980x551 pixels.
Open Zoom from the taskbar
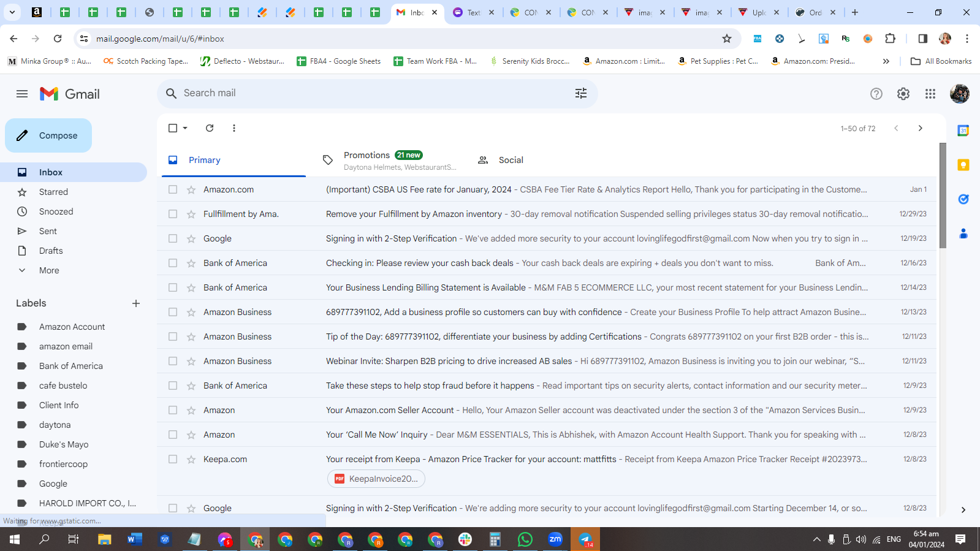click(555, 539)
